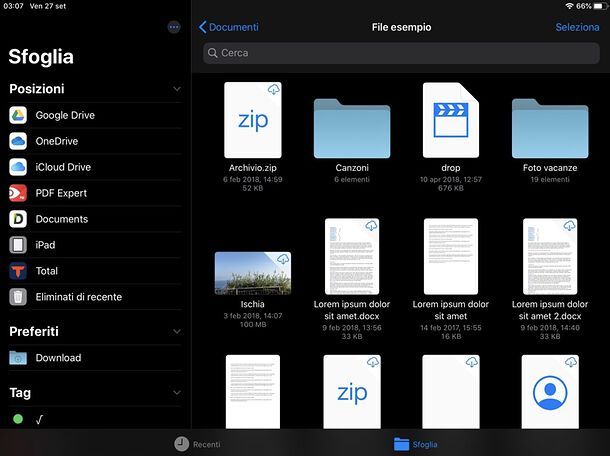The width and height of the screenshot is (610, 456).
Task: Tap the green tag dot
Action: (x=18, y=419)
